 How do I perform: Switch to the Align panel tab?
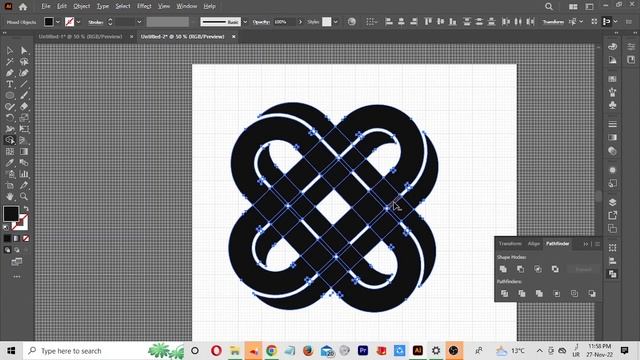tap(534, 244)
